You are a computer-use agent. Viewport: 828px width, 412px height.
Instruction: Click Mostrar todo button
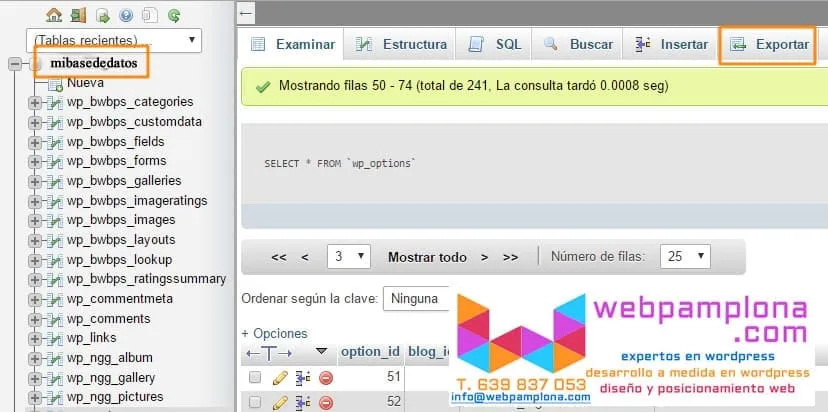pos(427,257)
